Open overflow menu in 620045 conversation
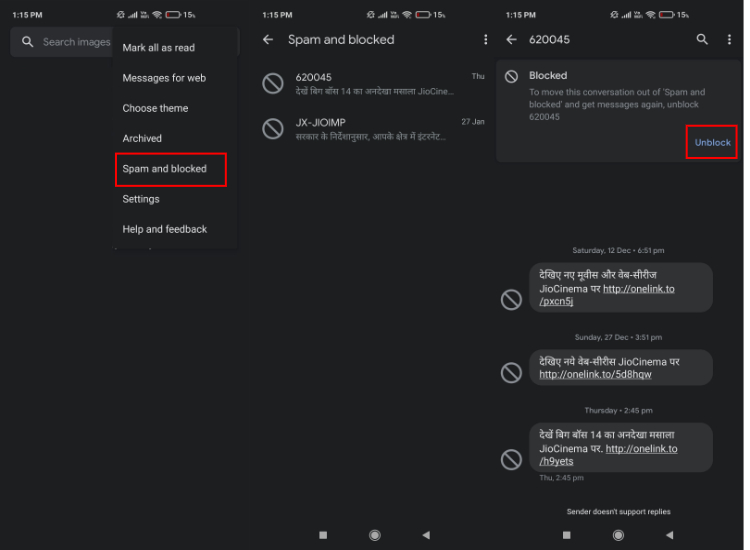Screen dimensions: 750x550 click(x=729, y=40)
